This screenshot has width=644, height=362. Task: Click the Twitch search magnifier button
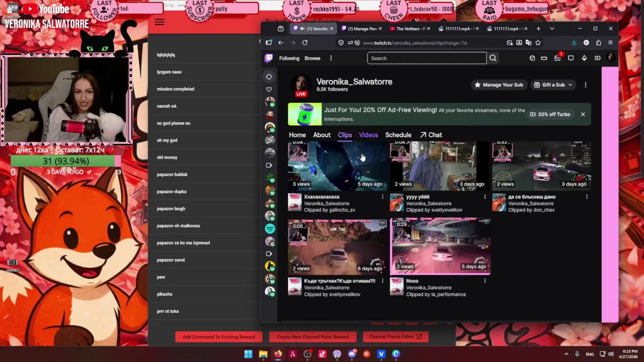click(x=493, y=58)
